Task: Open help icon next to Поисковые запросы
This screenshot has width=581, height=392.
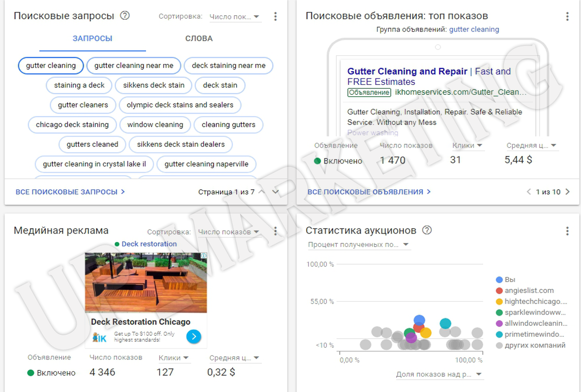Action: coord(125,16)
